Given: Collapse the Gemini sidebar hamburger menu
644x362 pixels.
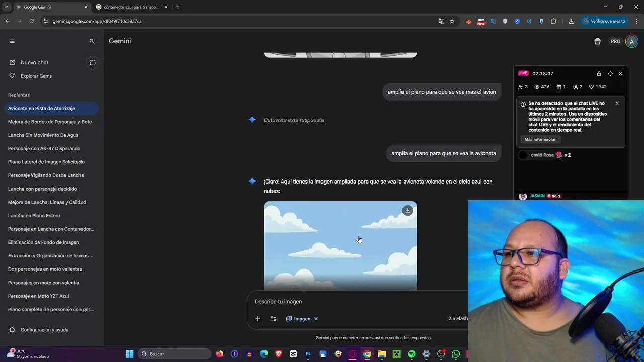Looking at the screenshot, I should tap(12, 41).
